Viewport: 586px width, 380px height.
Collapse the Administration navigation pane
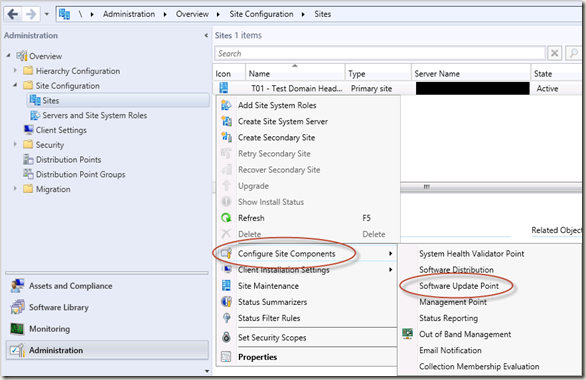206,35
